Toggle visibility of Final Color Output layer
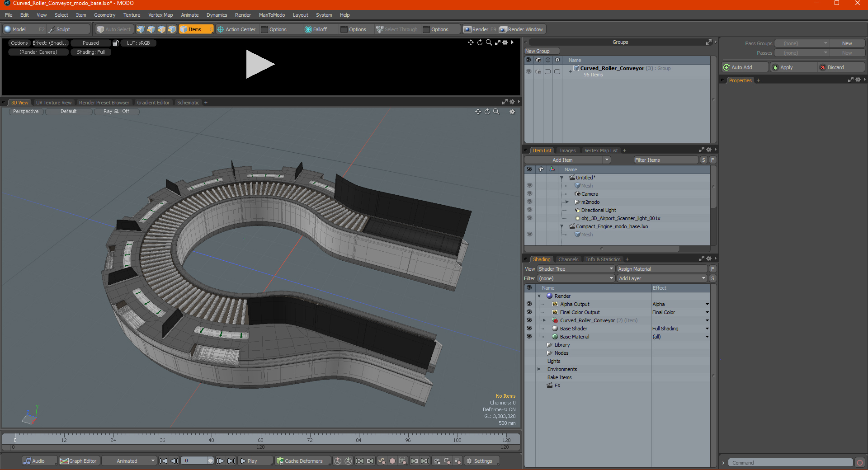Viewport: 868px width, 470px height. pyautogui.click(x=529, y=312)
